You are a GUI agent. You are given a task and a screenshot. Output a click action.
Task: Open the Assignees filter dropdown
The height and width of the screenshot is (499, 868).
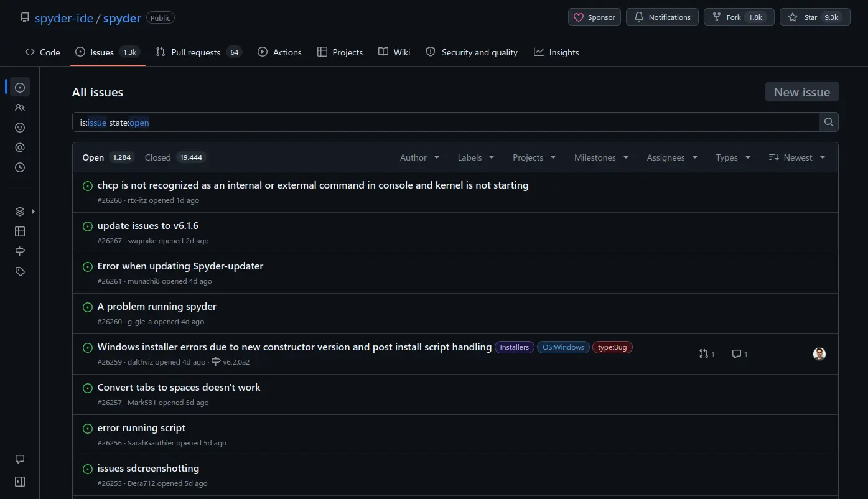tap(672, 157)
